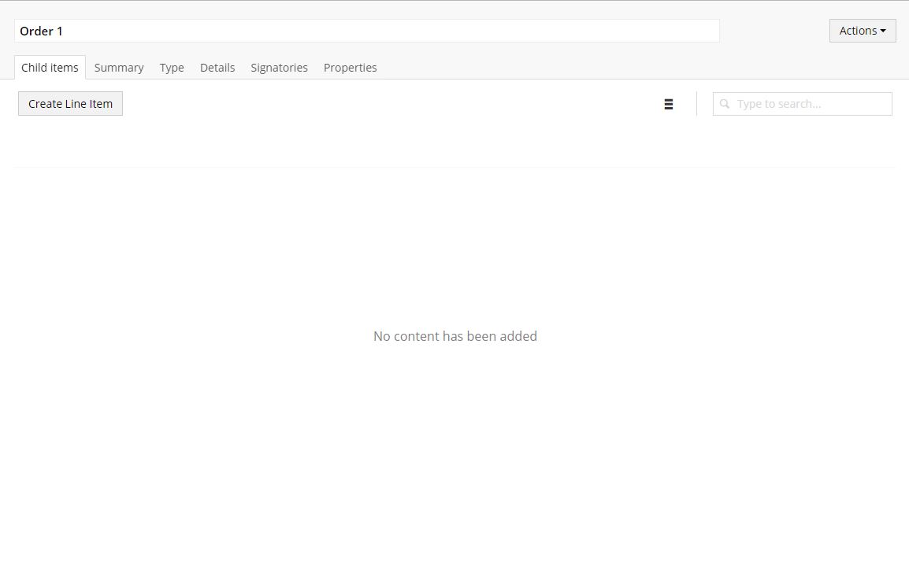Click the magnifier icon in search box

pyautogui.click(x=725, y=104)
